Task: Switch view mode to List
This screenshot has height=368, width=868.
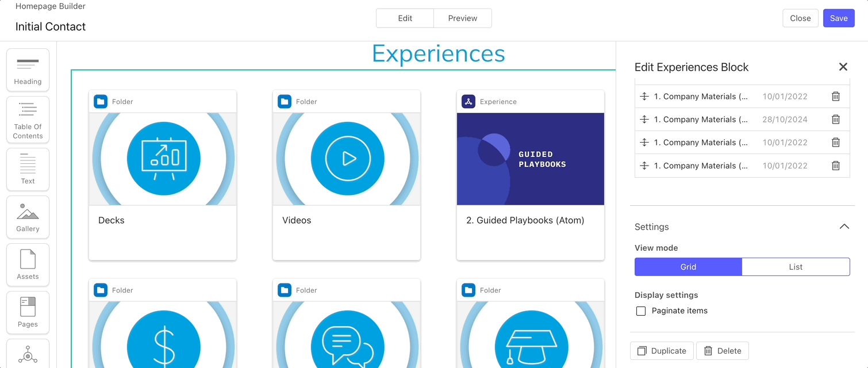Action: [x=796, y=267]
